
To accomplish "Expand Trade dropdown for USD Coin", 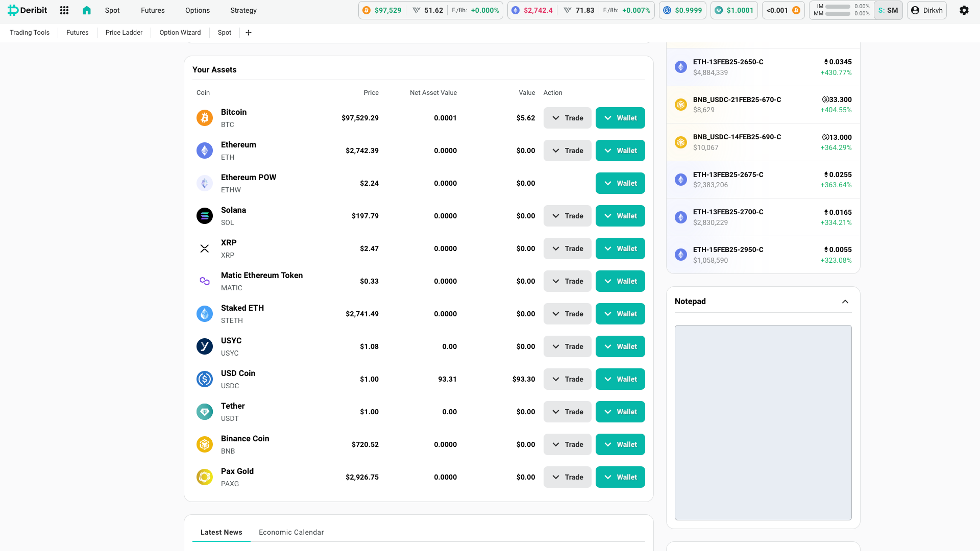I will (567, 379).
